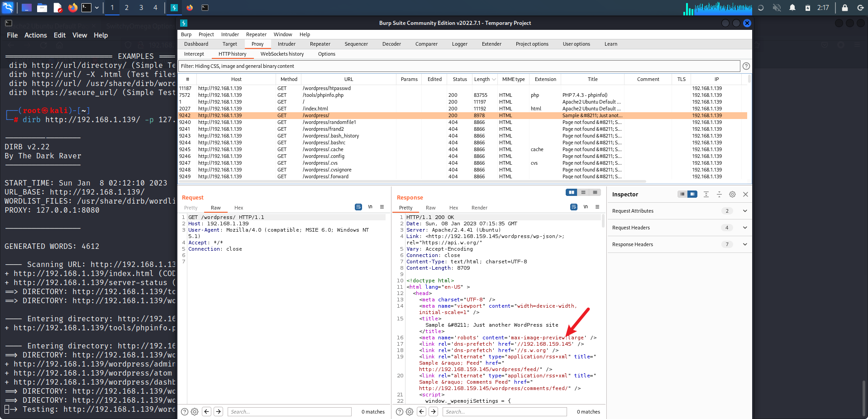The image size is (868, 419).
Task: Go to next Request search match
Action: click(219, 411)
